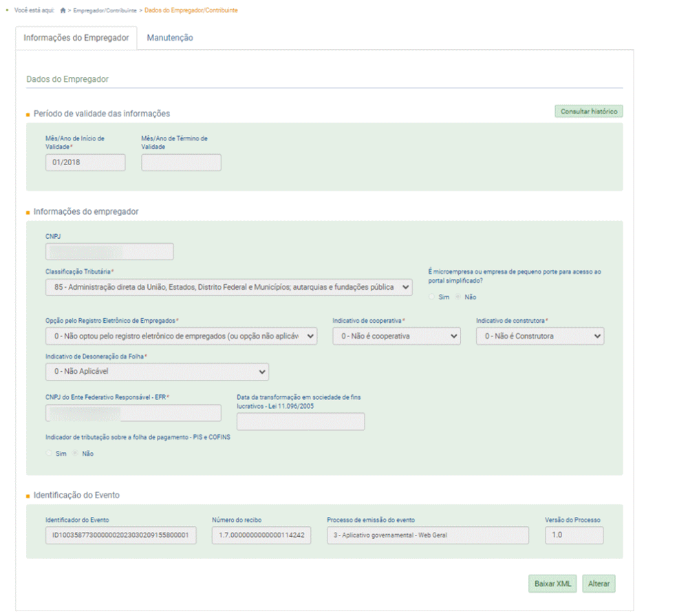Select Sim for microempresa portal simplificado
This screenshot has height=616, width=688.
432,297
